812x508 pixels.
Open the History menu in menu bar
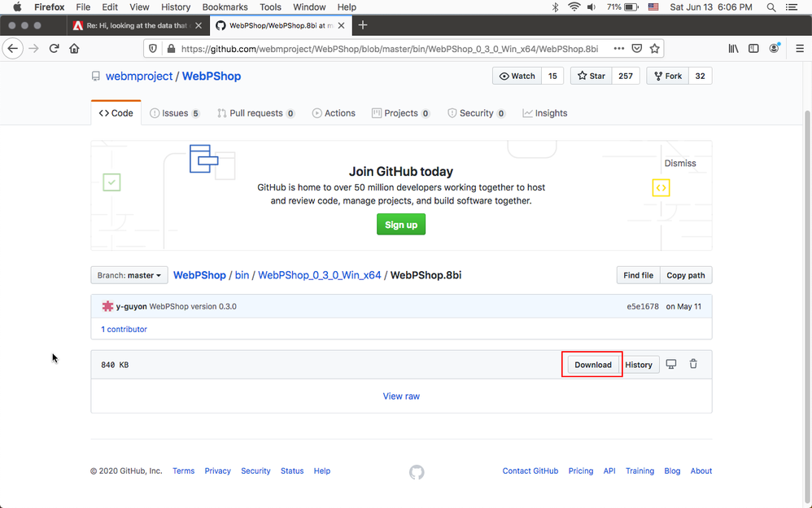pyautogui.click(x=176, y=7)
